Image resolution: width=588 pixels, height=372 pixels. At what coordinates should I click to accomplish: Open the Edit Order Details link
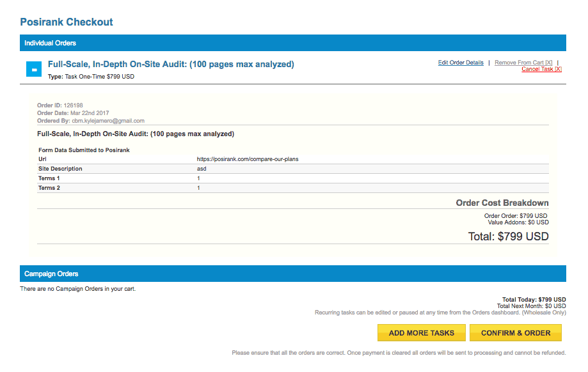[461, 63]
